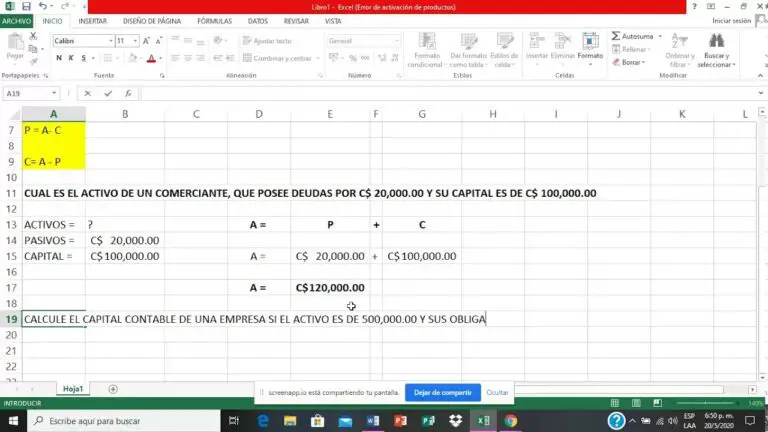Image resolution: width=768 pixels, height=432 pixels.
Task: Click the Save icon in quick access toolbar
Action: tap(25, 6)
